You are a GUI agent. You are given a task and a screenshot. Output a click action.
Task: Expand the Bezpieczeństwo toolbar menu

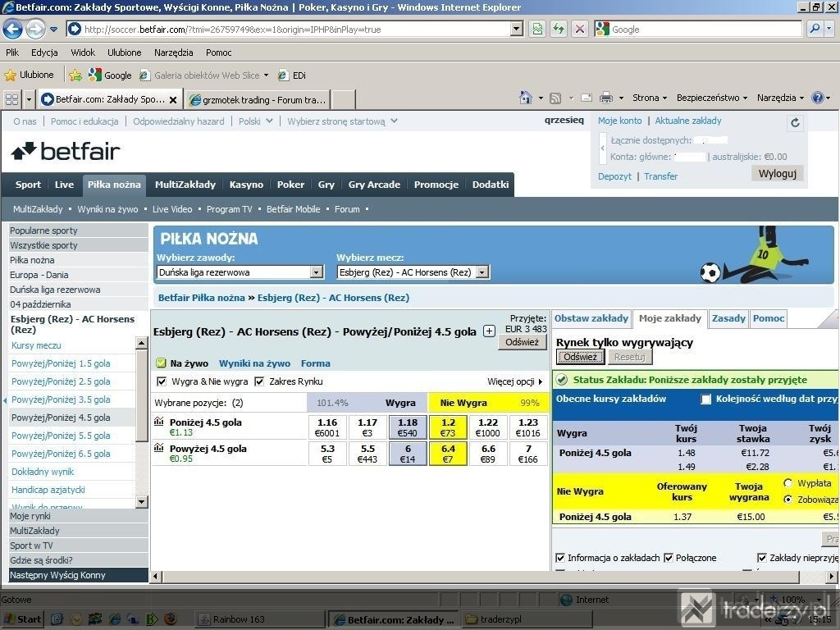pos(712,98)
